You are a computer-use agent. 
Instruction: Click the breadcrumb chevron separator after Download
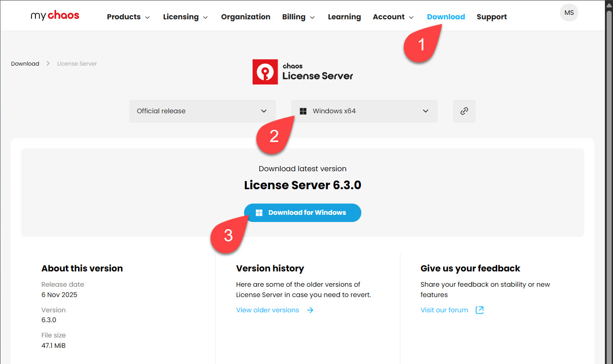pos(48,64)
